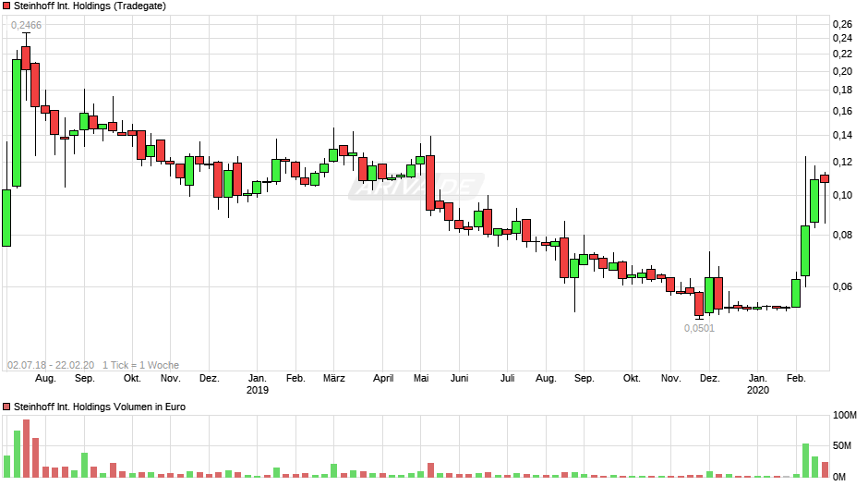Screen dimensions: 868x486
Task: Click the Juni month label
Action: [x=460, y=378]
